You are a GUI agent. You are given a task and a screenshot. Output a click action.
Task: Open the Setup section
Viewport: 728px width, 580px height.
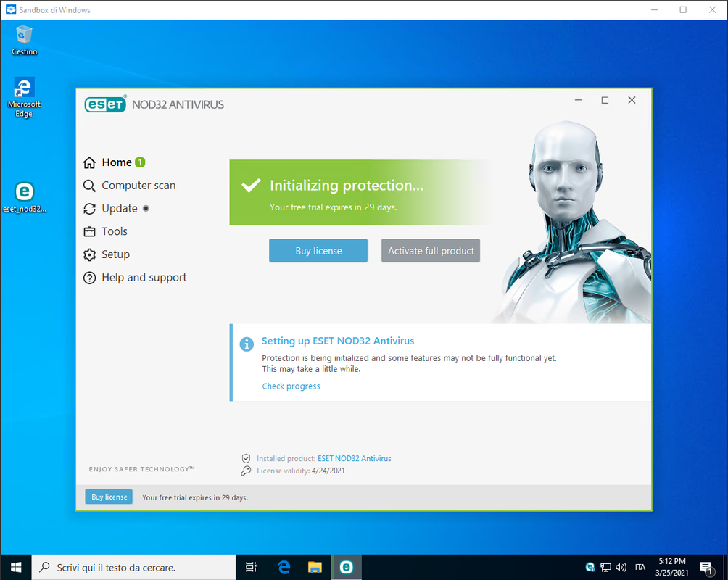click(115, 254)
